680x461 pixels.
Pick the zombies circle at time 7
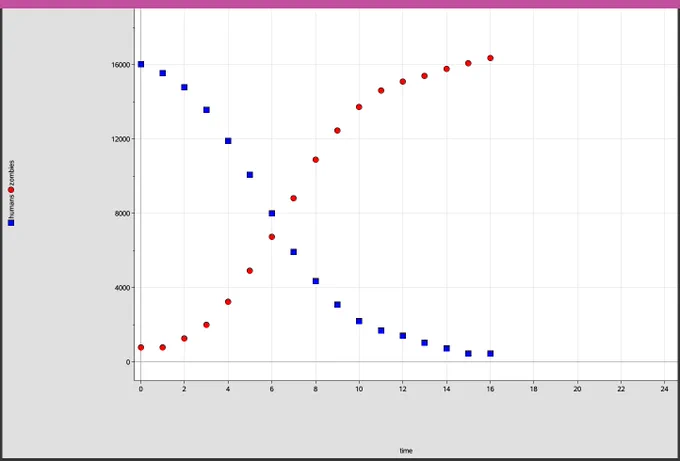pos(294,198)
